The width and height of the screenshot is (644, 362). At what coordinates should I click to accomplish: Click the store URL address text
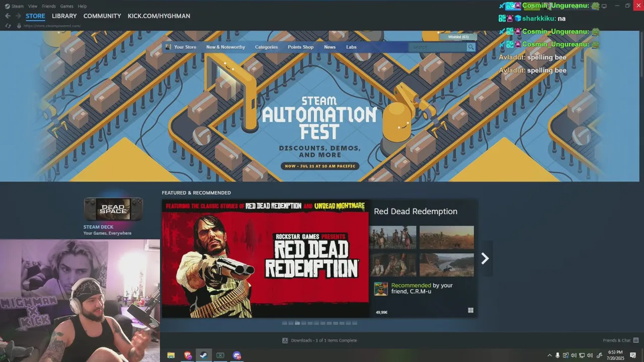pyautogui.click(x=52, y=26)
